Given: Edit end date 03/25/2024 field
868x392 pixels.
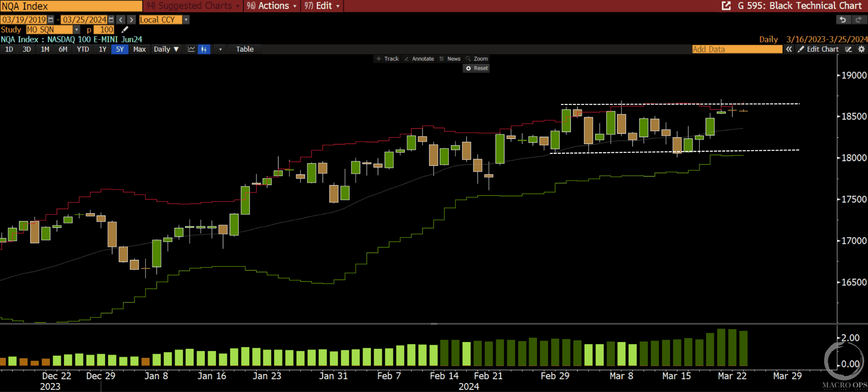Looking at the screenshot, I should tap(84, 19).
